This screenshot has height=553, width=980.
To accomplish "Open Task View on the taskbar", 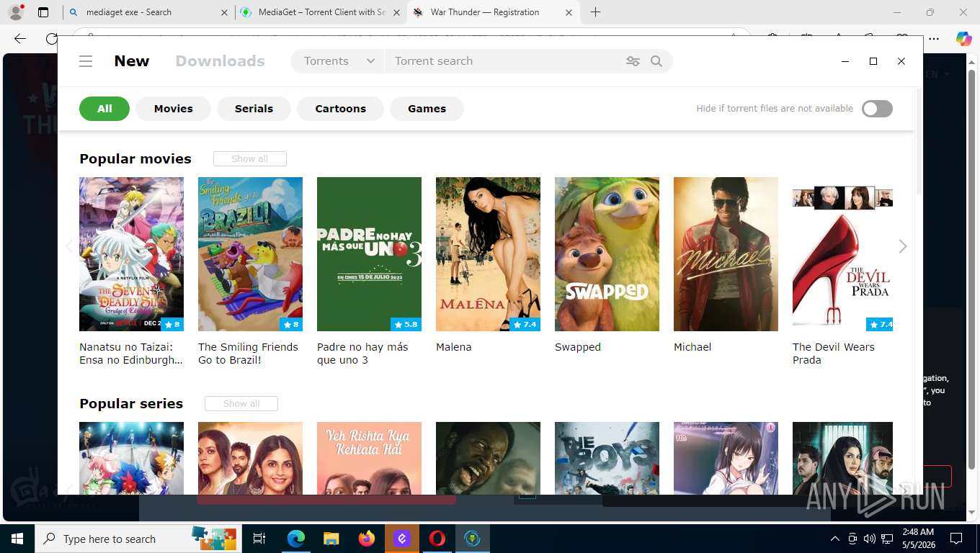I will click(x=260, y=539).
